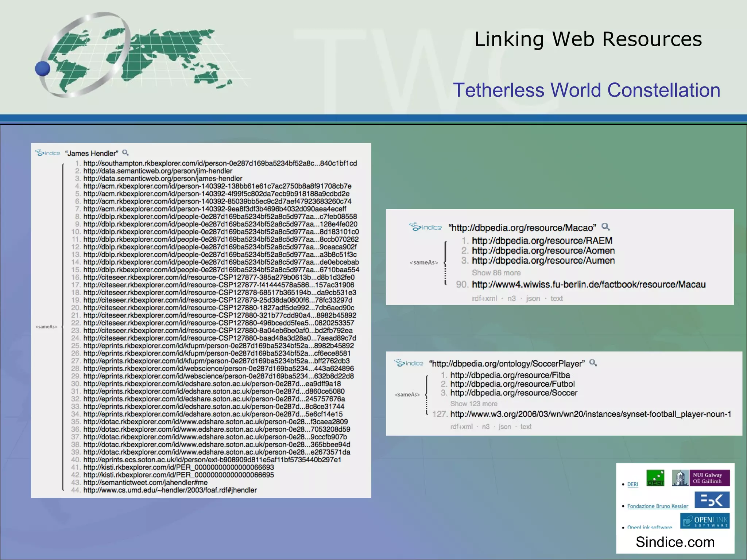Click the Sindice.com caption text
Screen dimensions: 747x560
(675, 542)
